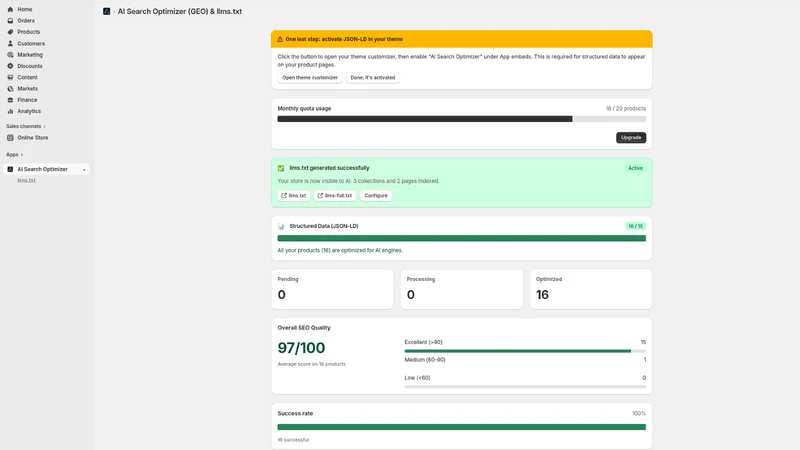800x450 pixels.
Task: Click the Online Store icon
Action: (10, 137)
